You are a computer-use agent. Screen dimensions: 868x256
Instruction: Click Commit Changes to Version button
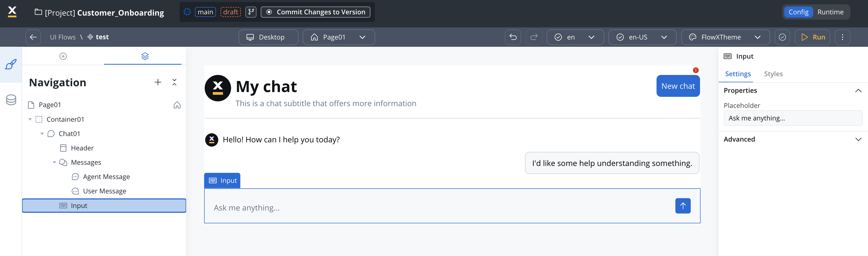pos(315,12)
